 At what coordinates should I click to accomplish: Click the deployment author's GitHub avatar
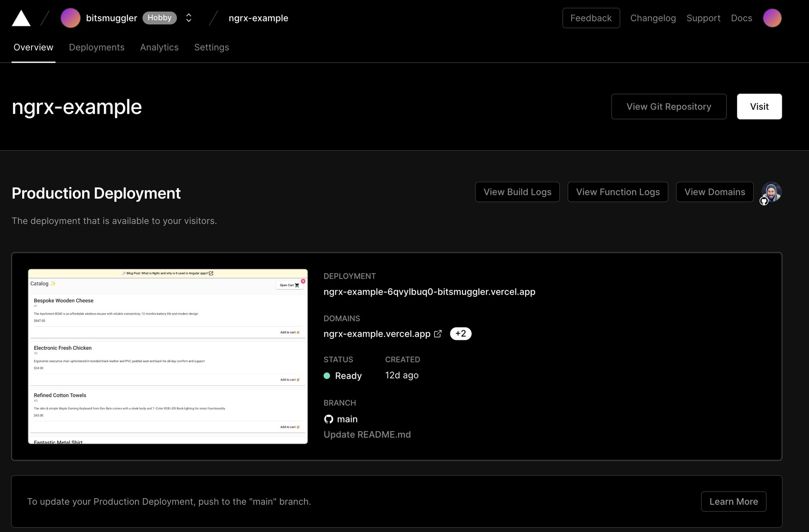(771, 192)
